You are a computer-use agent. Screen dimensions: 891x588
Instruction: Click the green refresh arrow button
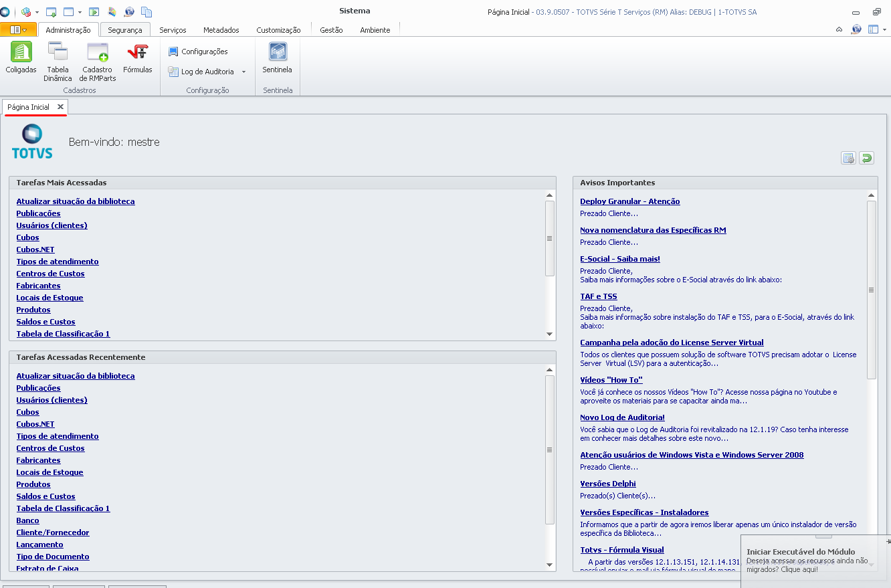[x=866, y=158]
